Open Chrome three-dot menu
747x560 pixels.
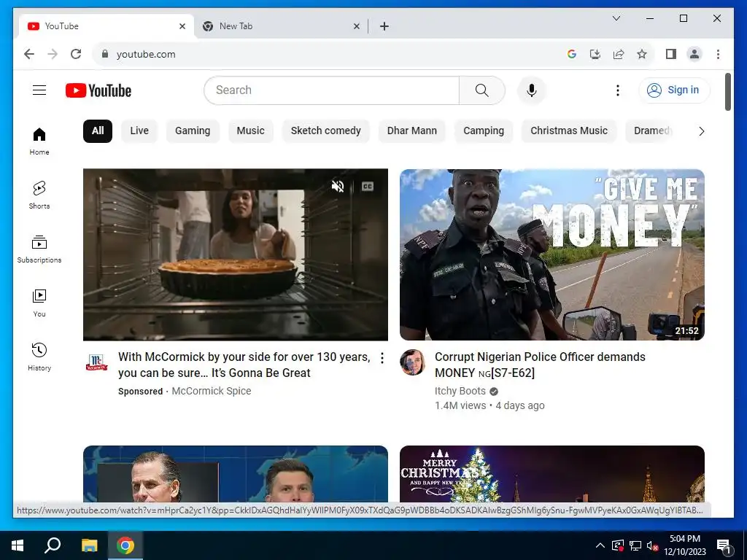click(718, 54)
